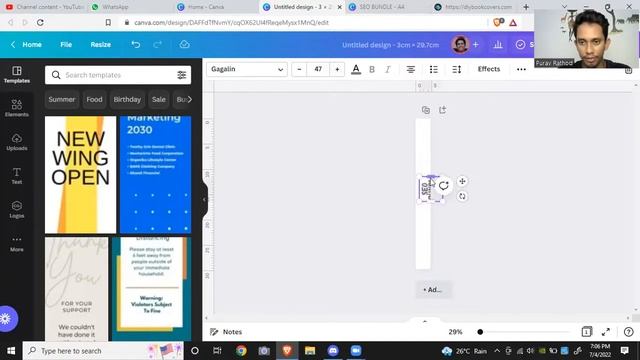Open the Uploads sidebar panel

[x=17, y=142]
